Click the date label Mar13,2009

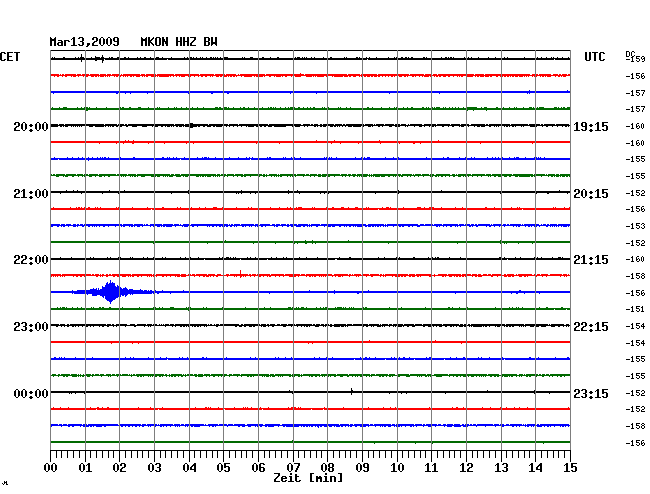pos(85,42)
